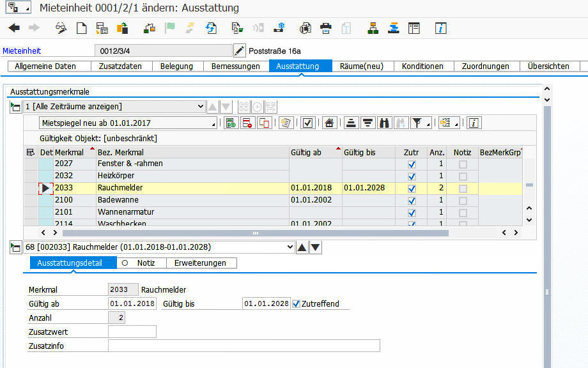The image size is (588, 368).
Task: Open the Bemessungen tab
Action: click(x=236, y=66)
